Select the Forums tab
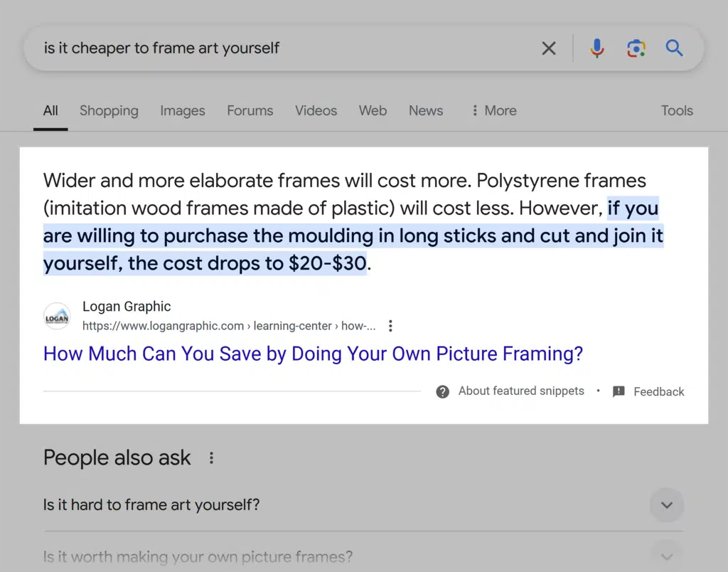Viewport: 728px width, 572px height. tap(250, 110)
